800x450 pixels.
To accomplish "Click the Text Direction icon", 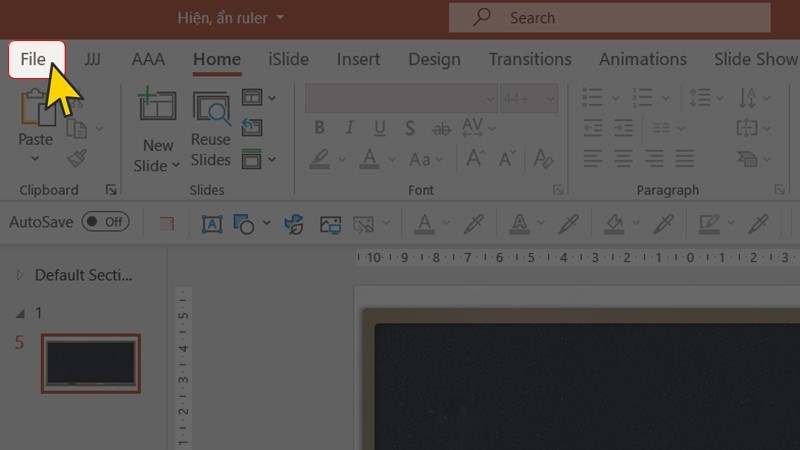I will click(748, 97).
